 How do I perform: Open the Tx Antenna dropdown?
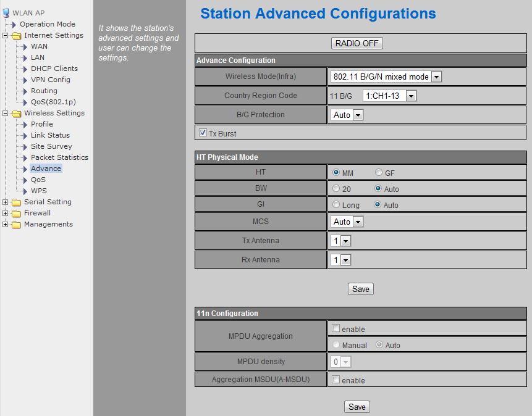tap(340, 241)
